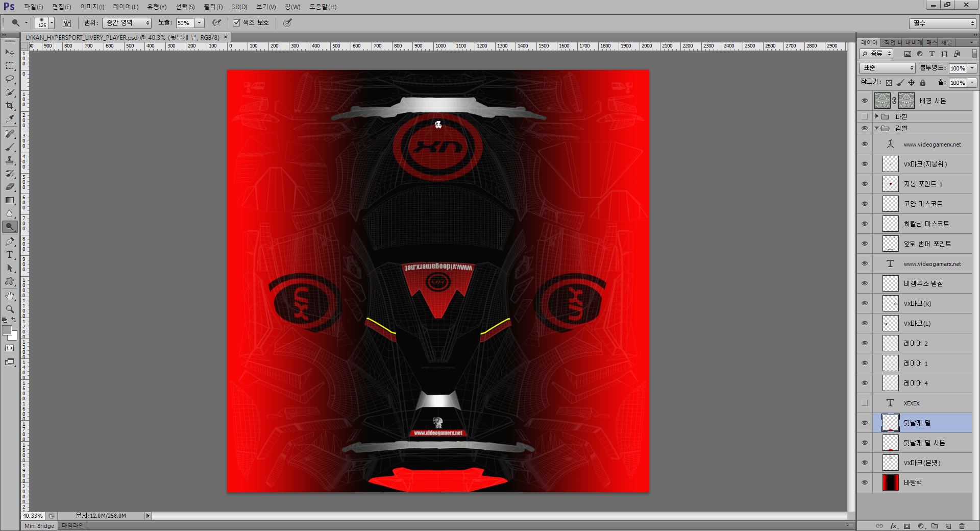The image size is (980, 531).
Task: Select the Lasso tool
Action: (10, 79)
